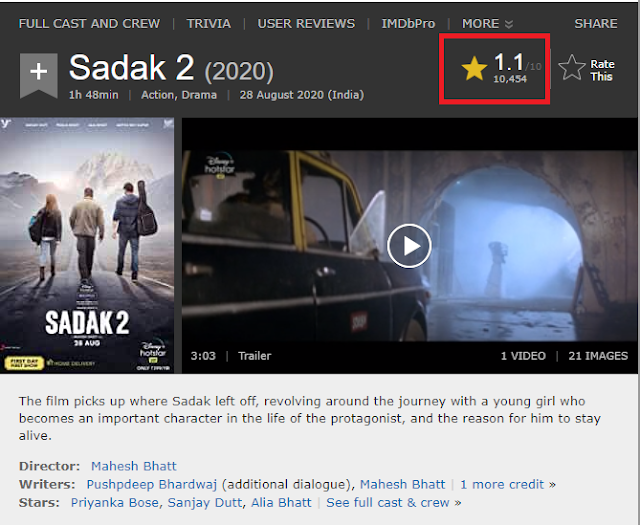Image resolution: width=640 pixels, height=525 pixels.
Task: Play the Sadak 2 trailer
Action: (x=409, y=246)
